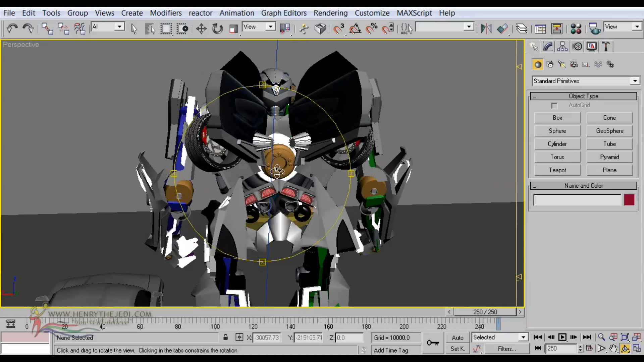Click the Box primitive button
The width and height of the screenshot is (644, 362).
pyautogui.click(x=557, y=118)
